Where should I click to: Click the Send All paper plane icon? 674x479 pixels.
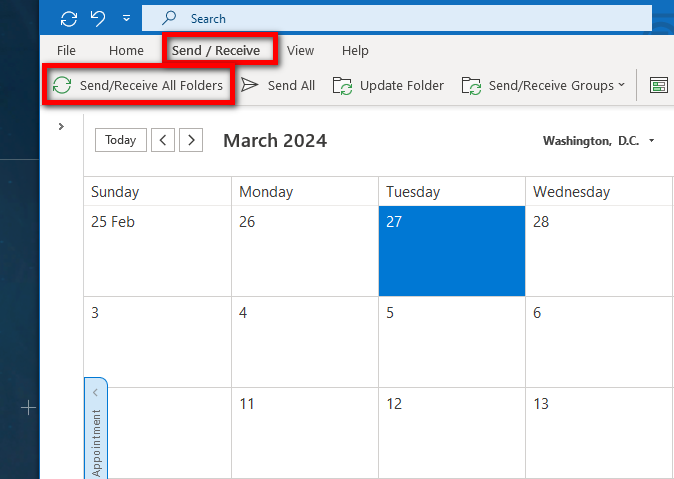(250, 86)
